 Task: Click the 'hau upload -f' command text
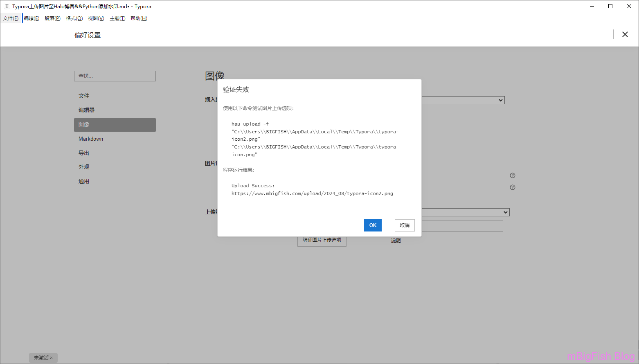pyautogui.click(x=250, y=124)
